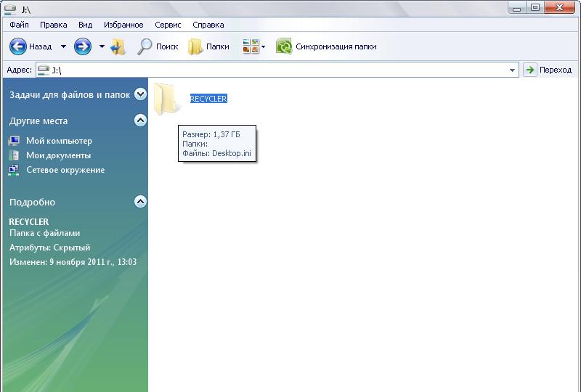Click the Сетевое окружение network icon
Screen dimensions: 581x392
[x=14, y=170]
